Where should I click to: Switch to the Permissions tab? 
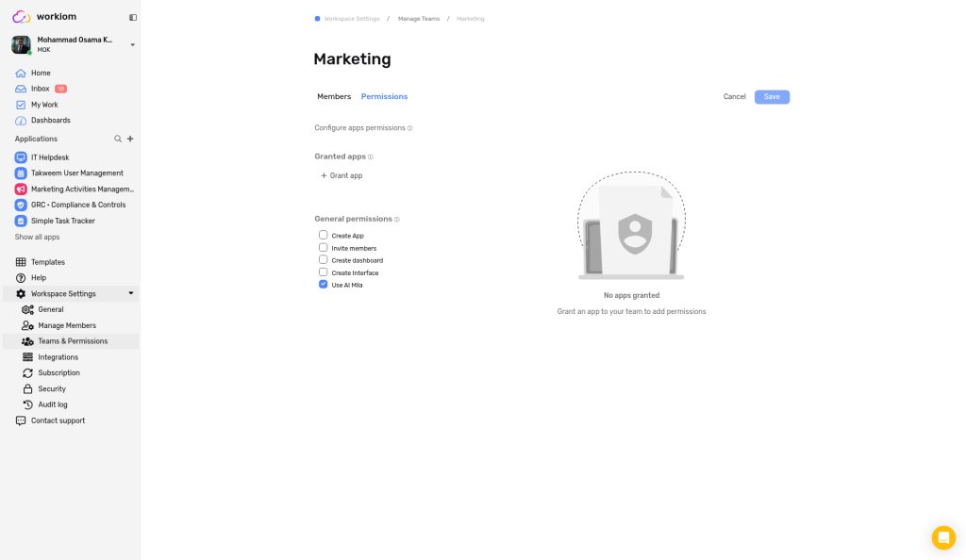(385, 96)
